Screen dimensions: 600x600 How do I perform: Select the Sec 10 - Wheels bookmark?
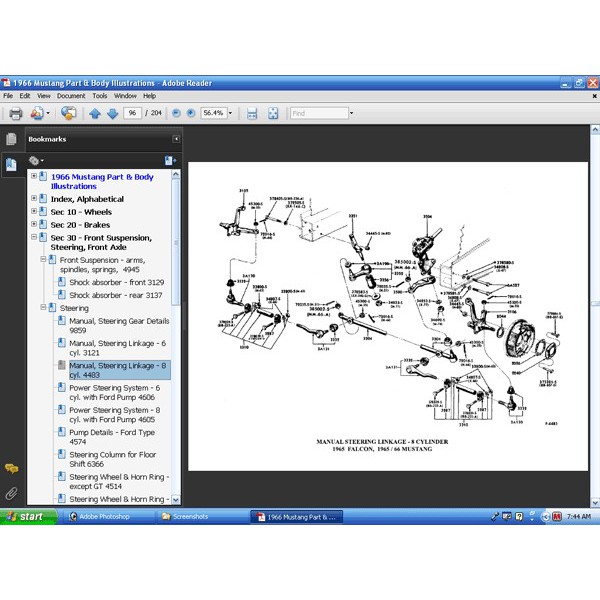[x=81, y=212]
